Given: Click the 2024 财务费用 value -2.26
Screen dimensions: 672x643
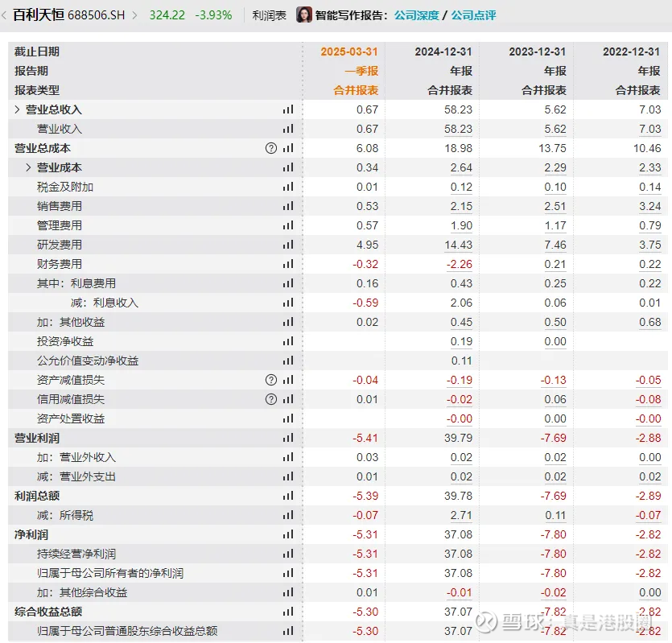Looking at the screenshot, I should [460, 264].
